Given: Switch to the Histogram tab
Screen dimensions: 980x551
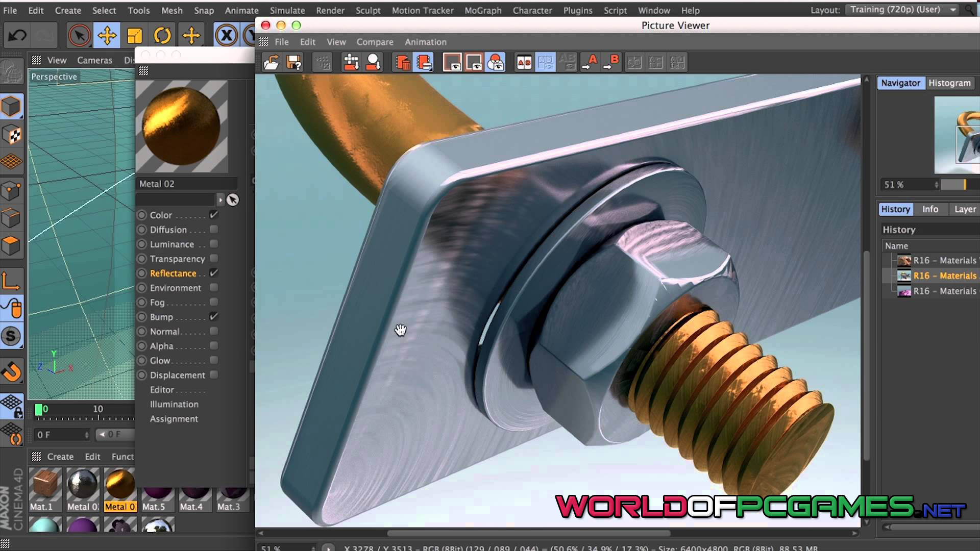Looking at the screenshot, I should [x=949, y=83].
